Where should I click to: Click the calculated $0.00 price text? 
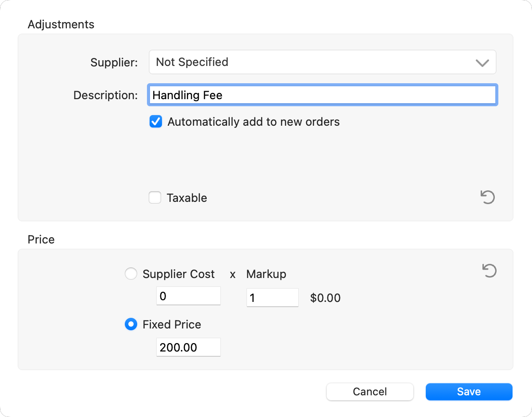[325, 298]
